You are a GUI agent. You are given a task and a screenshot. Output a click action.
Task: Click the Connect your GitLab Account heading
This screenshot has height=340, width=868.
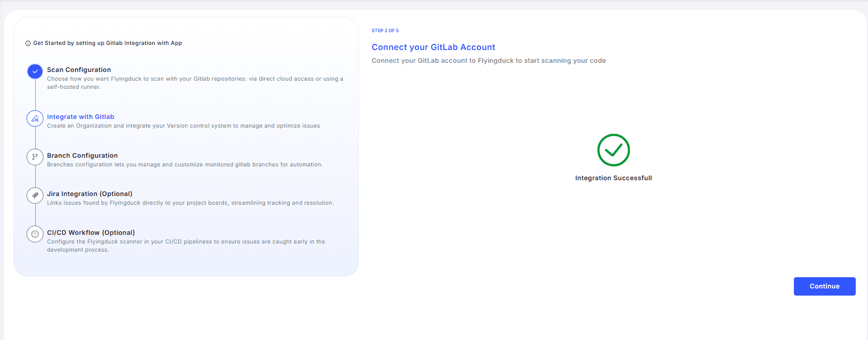[433, 47]
